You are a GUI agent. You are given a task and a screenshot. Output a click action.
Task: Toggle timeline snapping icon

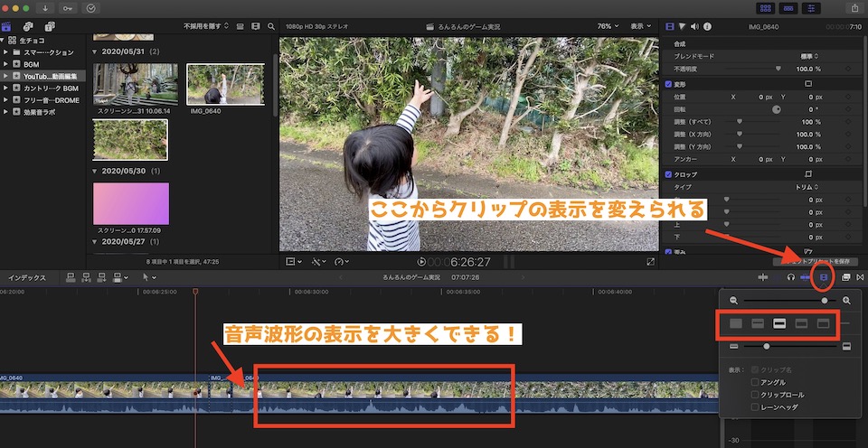point(806,277)
